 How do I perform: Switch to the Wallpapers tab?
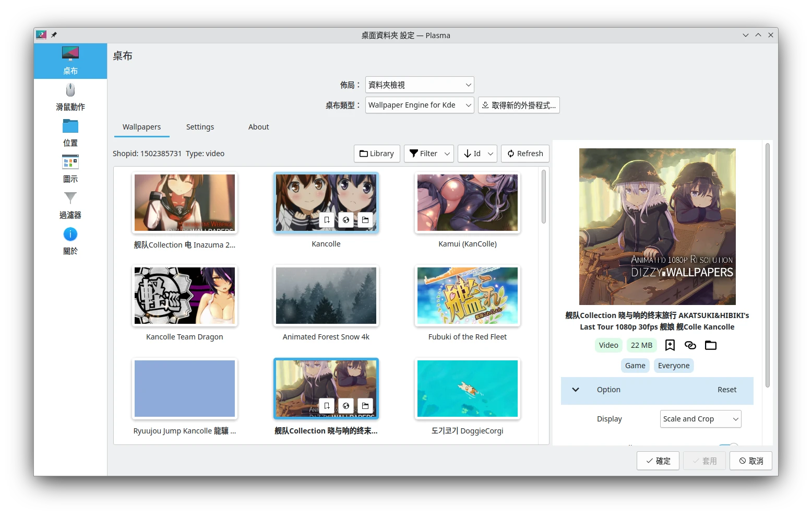(141, 127)
